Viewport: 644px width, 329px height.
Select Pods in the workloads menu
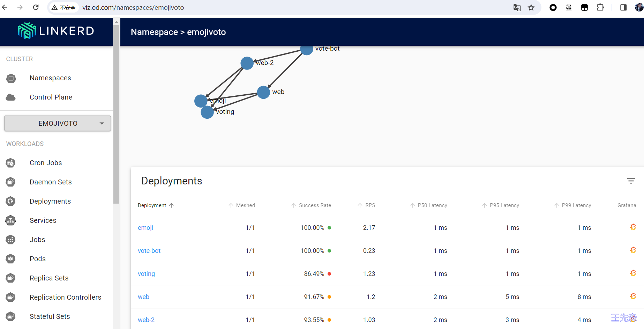(x=38, y=259)
